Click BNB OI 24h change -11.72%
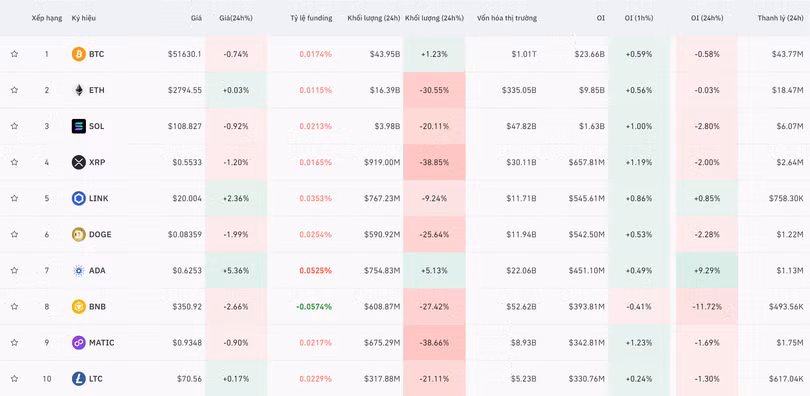Screen dimensions: 810x396 tap(707, 307)
